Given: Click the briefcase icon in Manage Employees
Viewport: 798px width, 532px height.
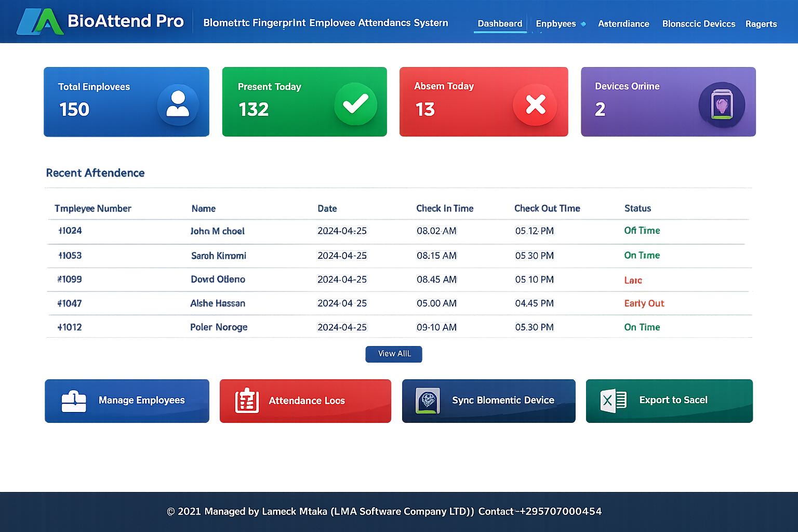Looking at the screenshot, I should point(74,401).
